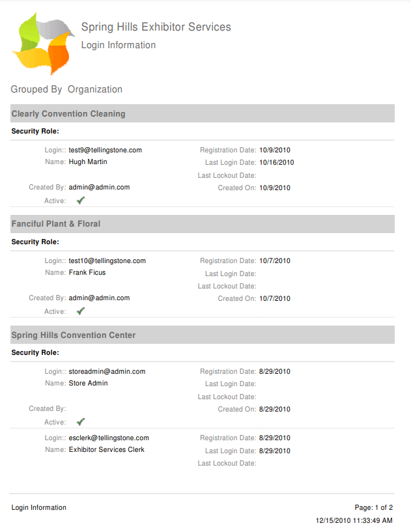Click the Page 1 of 2 indicator
Viewport: 411px width, 532px height.
373,508
